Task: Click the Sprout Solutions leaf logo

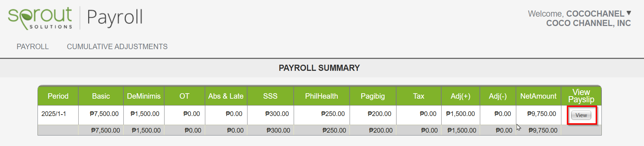Action: click(x=40, y=18)
